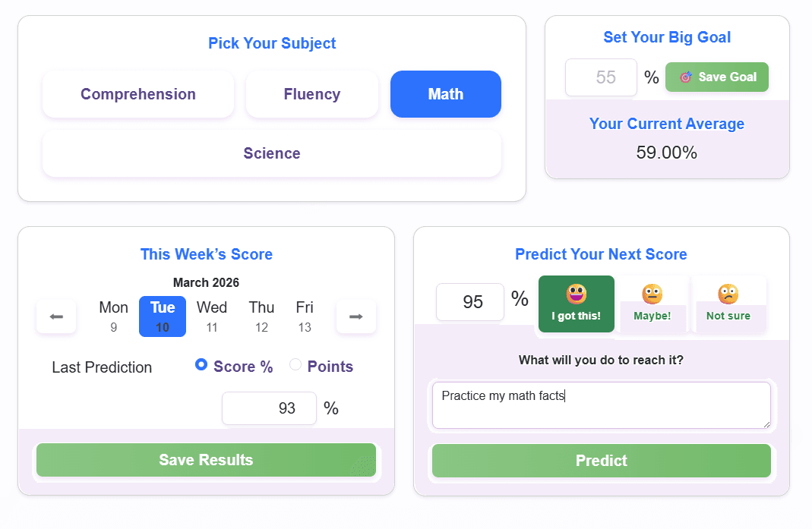Switch to the Science subject
This screenshot has height=529, width=812.
[272, 153]
